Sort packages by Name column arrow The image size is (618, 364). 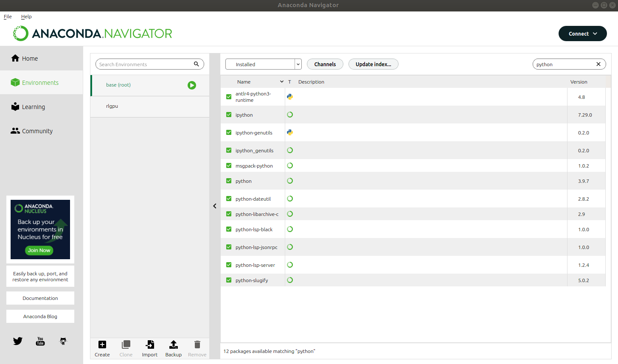pyautogui.click(x=282, y=82)
